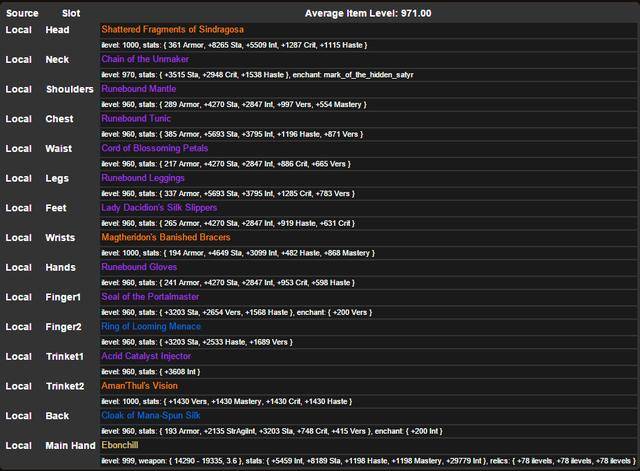This screenshot has height=471, width=640.
Task: Select the Neck slot label
Action: point(58,60)
